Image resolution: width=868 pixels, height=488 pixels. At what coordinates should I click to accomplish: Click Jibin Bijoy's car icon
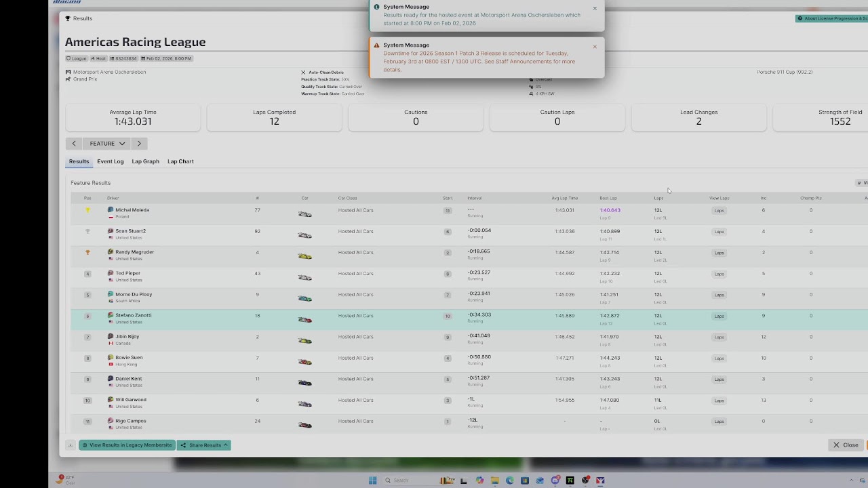pyautogui.click(x=305, y=340)
